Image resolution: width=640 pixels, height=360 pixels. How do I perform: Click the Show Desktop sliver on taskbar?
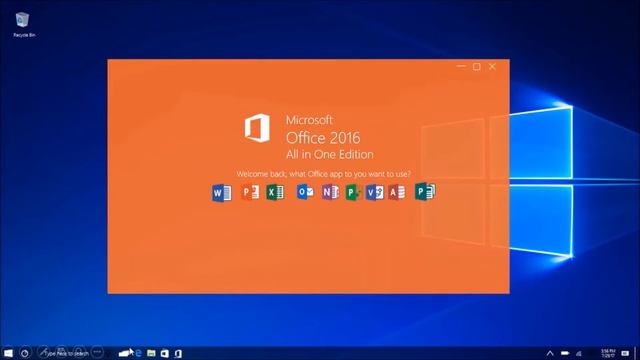tap(636, 353)
